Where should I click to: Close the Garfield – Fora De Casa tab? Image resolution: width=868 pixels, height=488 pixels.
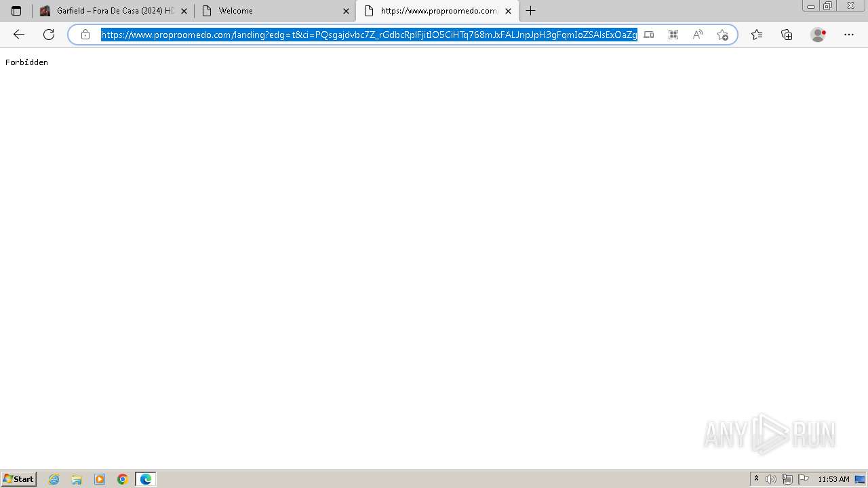(x=184, y=11)
